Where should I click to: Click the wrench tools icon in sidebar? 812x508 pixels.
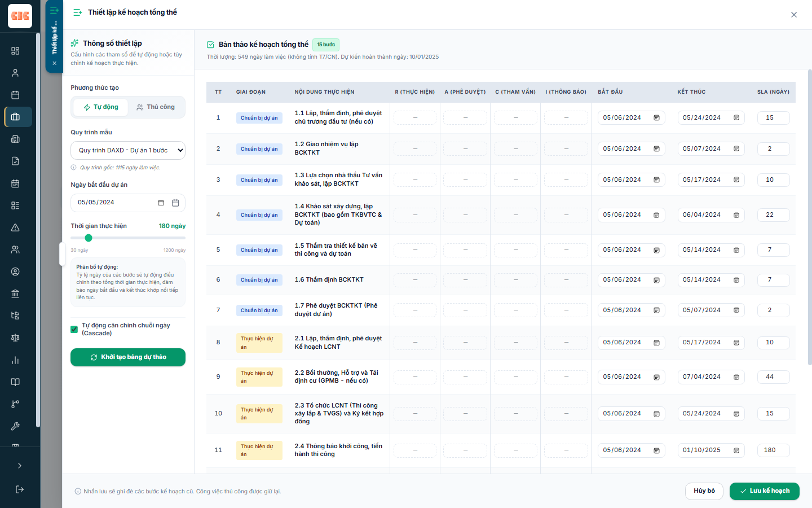(15, 426)
